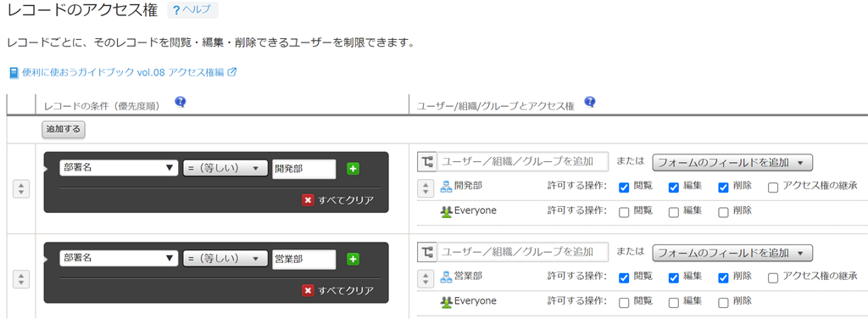This screenshot has height=319, width=868.
Task: Uncheck 削除 permission for 開発部
Action: click(723, 187)
